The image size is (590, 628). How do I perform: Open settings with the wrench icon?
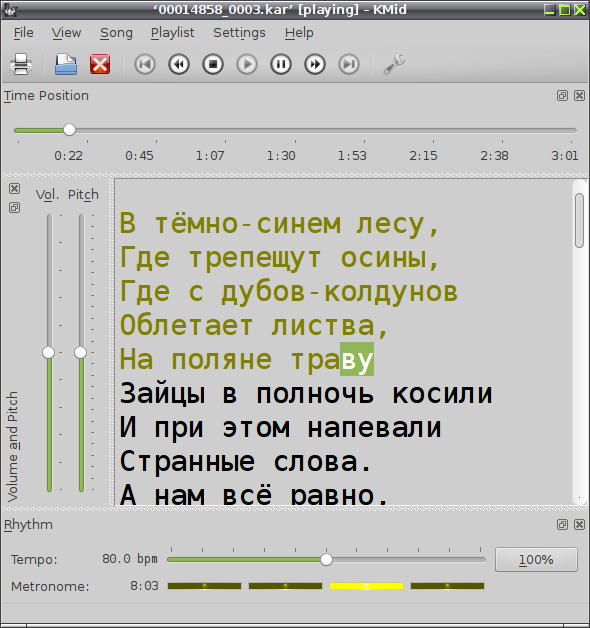394,64
